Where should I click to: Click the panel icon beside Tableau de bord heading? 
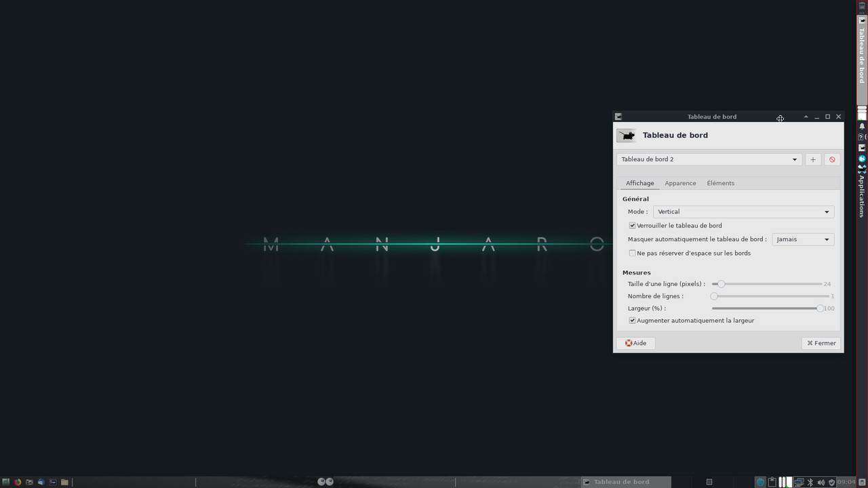[x=626, y=136]
